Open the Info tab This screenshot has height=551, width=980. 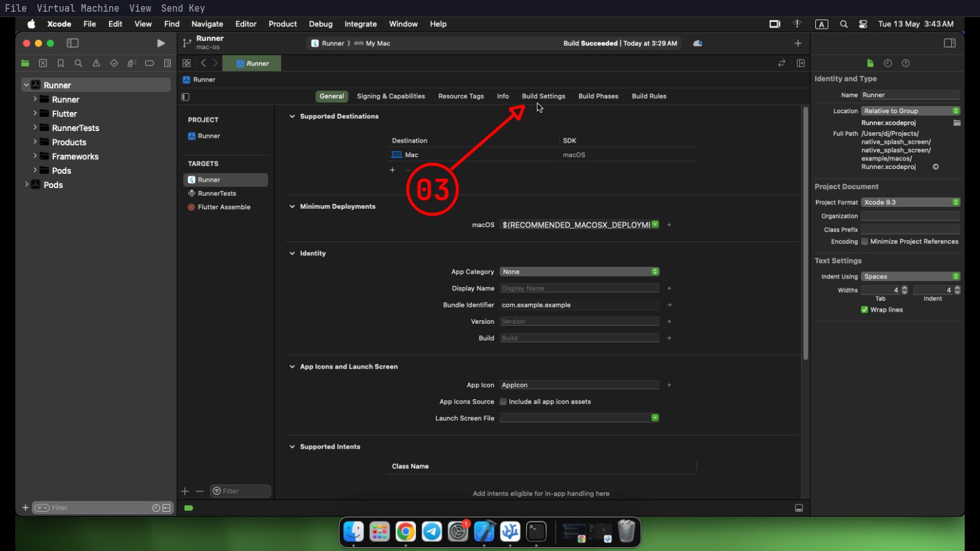tap(503, 96)
